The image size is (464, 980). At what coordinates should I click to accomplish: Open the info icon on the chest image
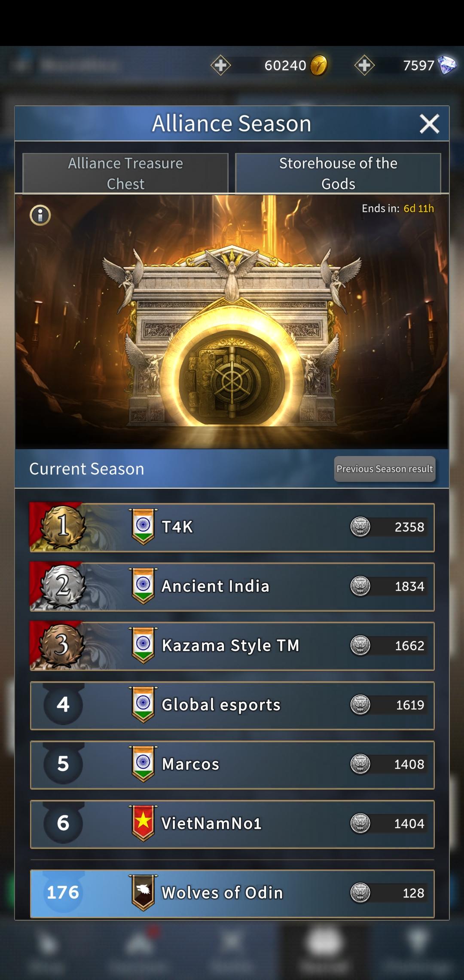[40, 215]
